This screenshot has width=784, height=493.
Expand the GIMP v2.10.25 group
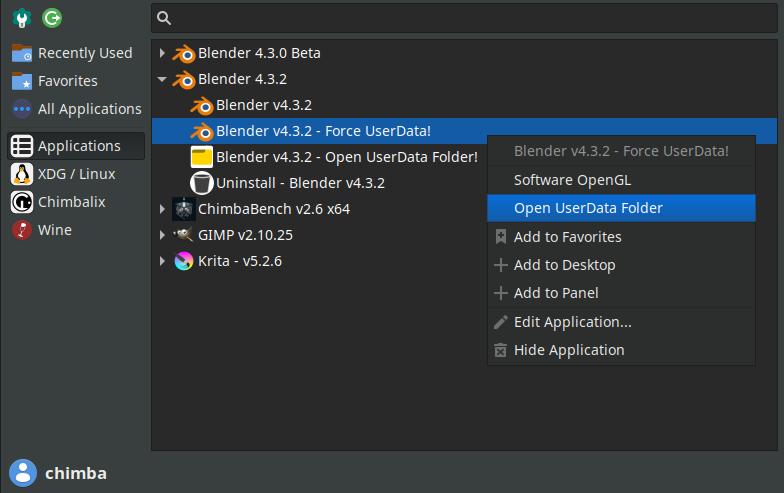163,235
